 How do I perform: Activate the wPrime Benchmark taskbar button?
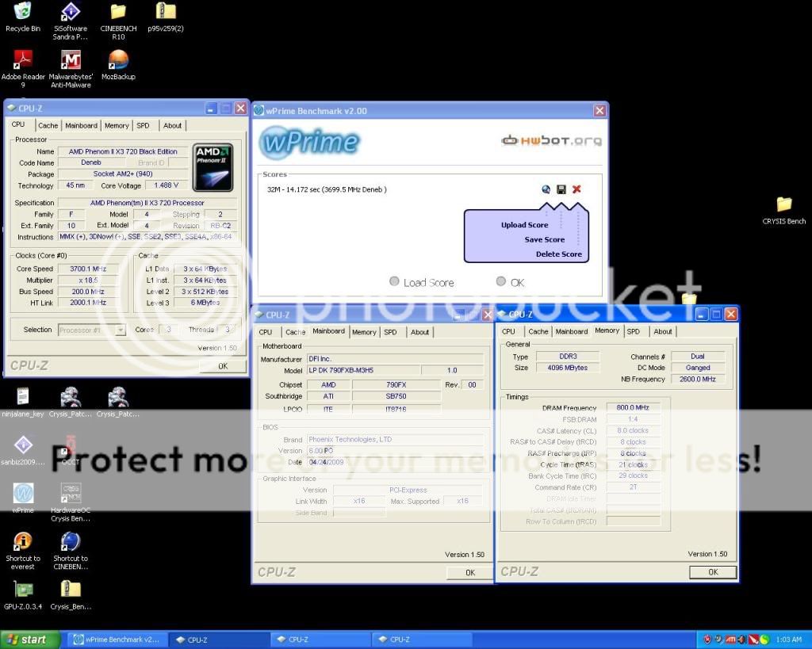[117, 639]
